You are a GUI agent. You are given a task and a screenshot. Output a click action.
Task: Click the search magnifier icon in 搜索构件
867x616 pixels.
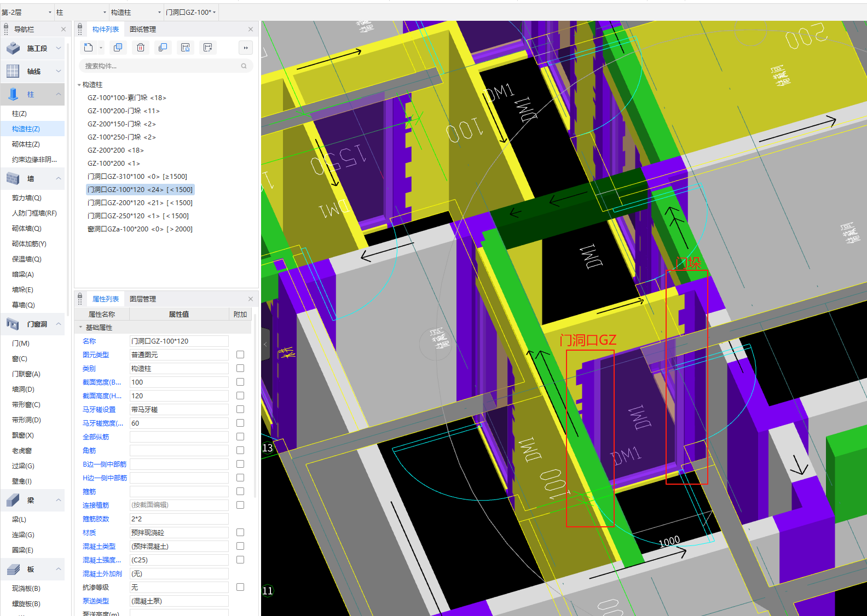tap(244, 66)
